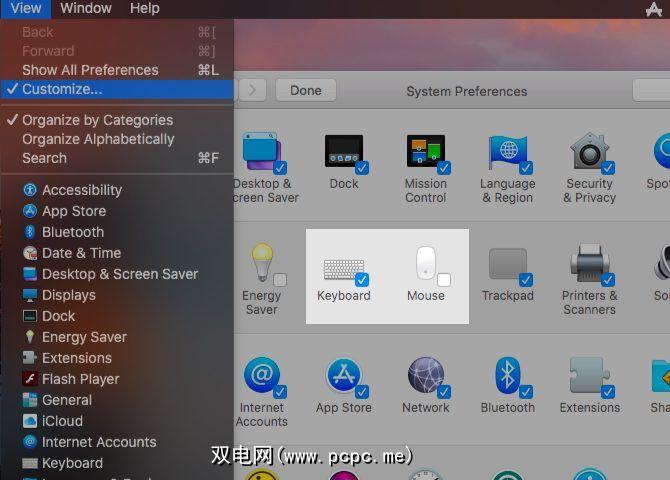Viewport: 670px width, 480px height.
Task: Open iCloud from View menu list
Action: 117,421
